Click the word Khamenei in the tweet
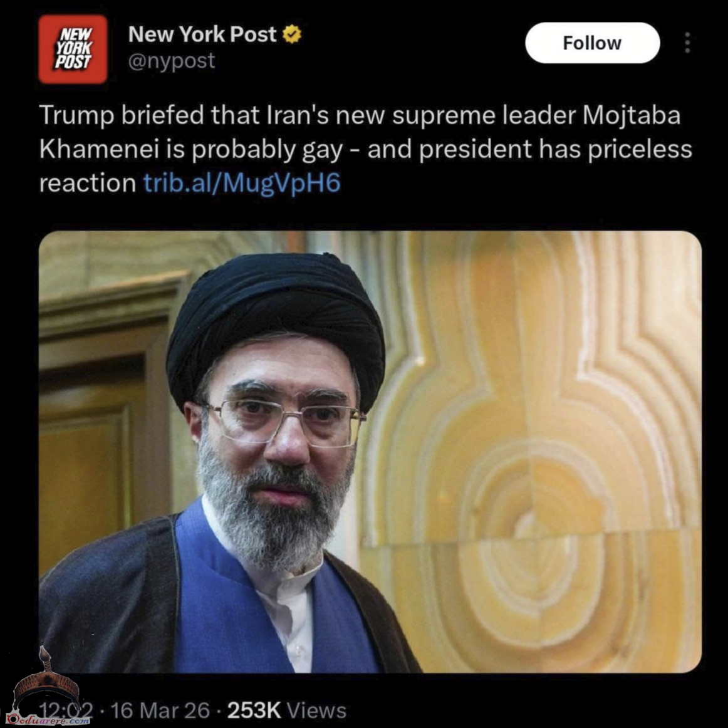This screenshot has height=728, width=728. [x=100, y=150]
